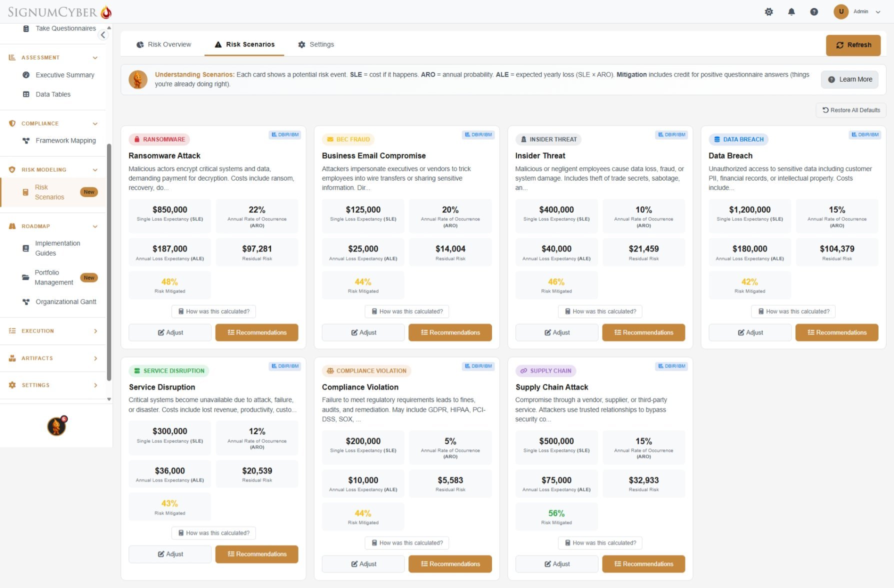Click the settings gear in the top bar

[769, 11]
